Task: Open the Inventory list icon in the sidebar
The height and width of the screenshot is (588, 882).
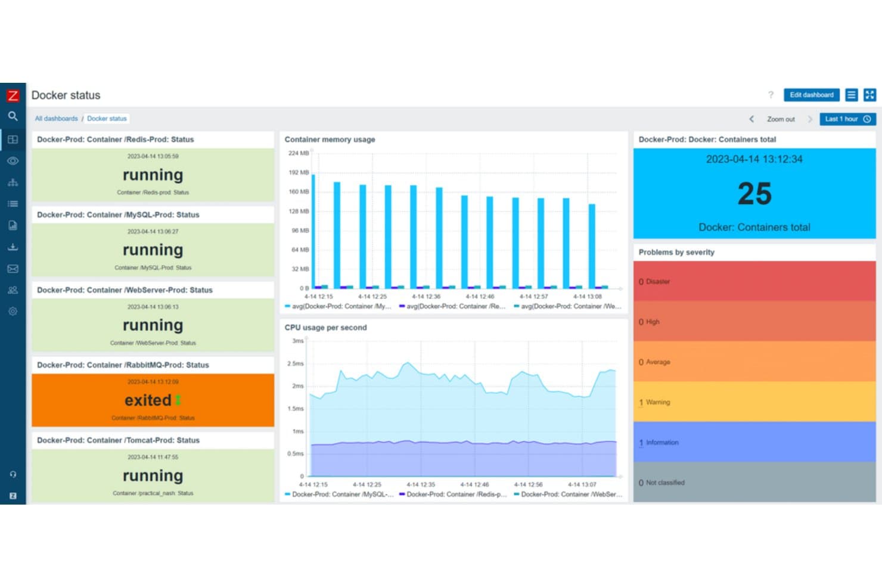Action: [13, 204]
